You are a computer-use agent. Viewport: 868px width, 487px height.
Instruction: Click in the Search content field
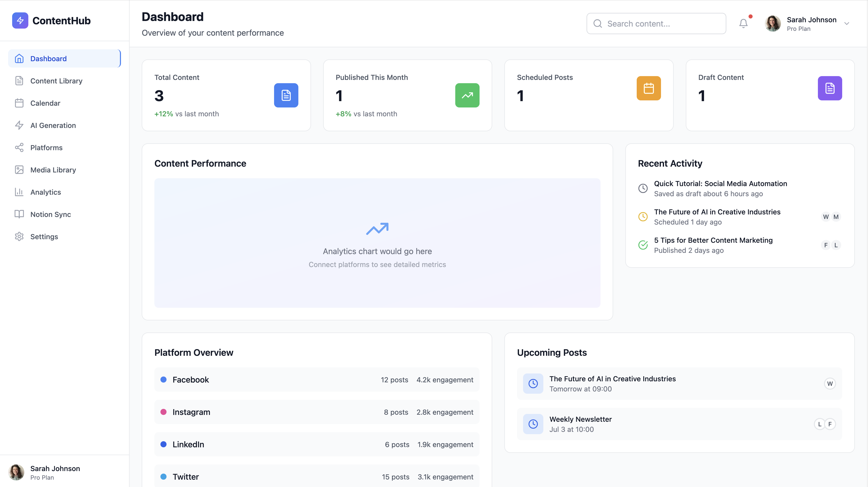coord(660,24)
